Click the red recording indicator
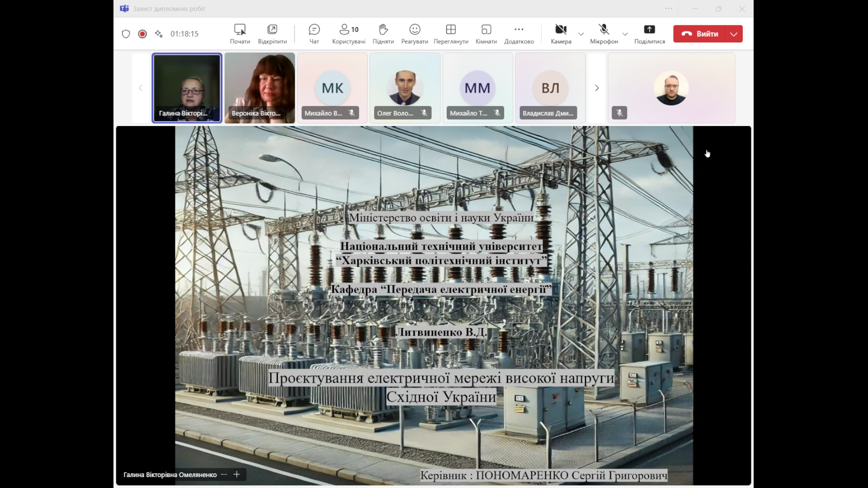 pos(142,34)
